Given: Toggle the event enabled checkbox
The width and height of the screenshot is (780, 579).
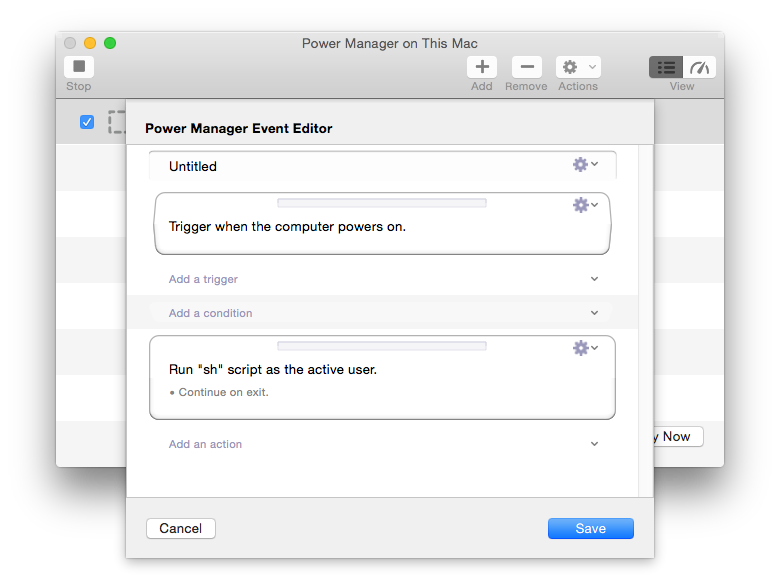Looking at the screenshot, I should pos(87,122).
